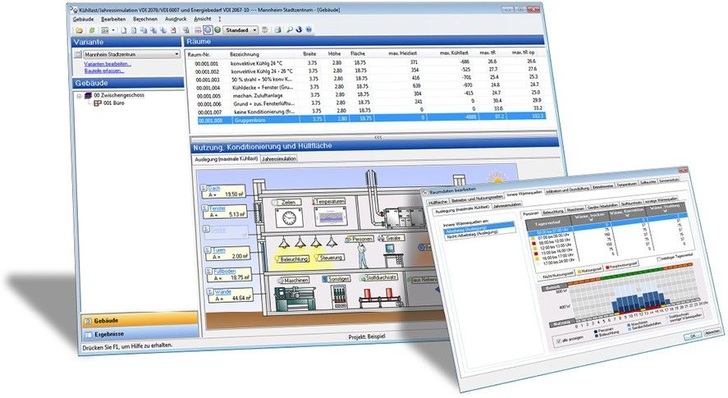The height and width of the screenshot is (398, 728).
Task: Click the Varianten bearbeiten link
Action: point(107,64)
